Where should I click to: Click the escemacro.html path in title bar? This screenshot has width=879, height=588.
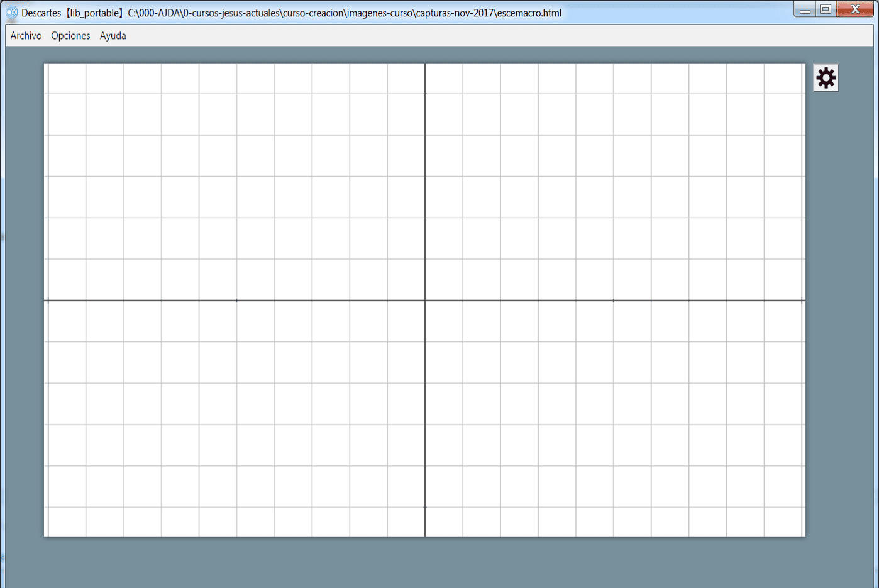[528, 13]
